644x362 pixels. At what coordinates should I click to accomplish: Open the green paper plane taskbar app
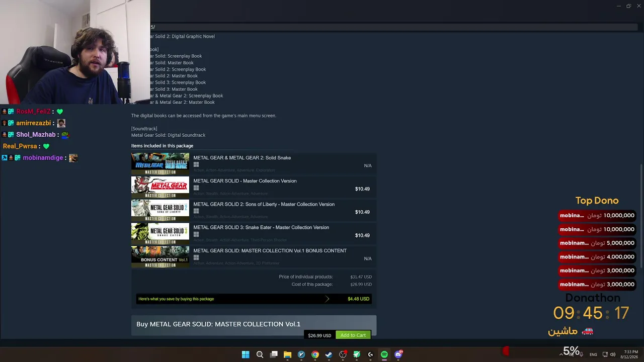[357, 354]
